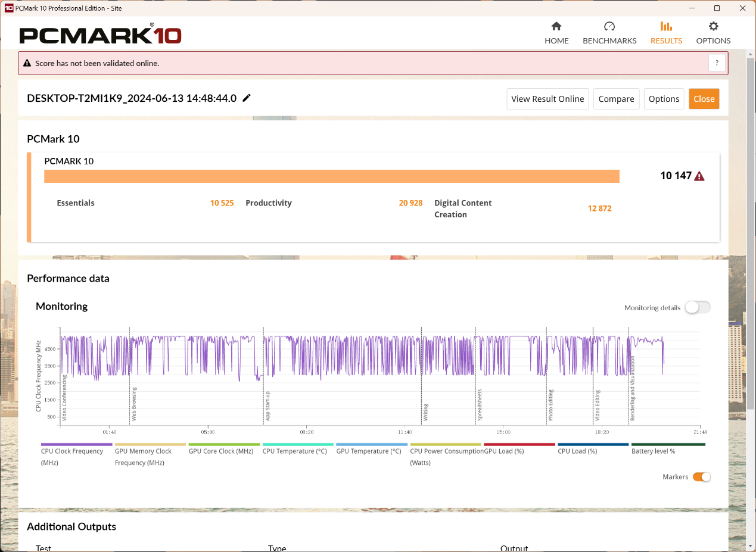Click result name DESKTOP-T2MI1K9_2024-06-13

(x=132, y=98)
